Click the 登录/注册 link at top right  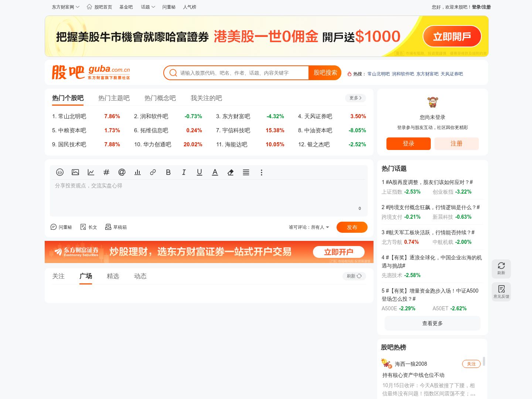click(481, 7)
